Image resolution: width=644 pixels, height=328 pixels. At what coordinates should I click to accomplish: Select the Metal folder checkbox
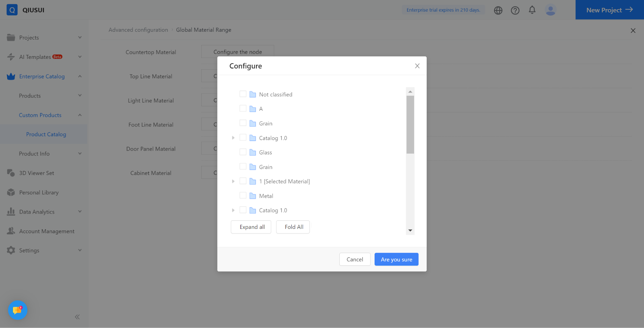pyautogui.click(x=243, y=195)
